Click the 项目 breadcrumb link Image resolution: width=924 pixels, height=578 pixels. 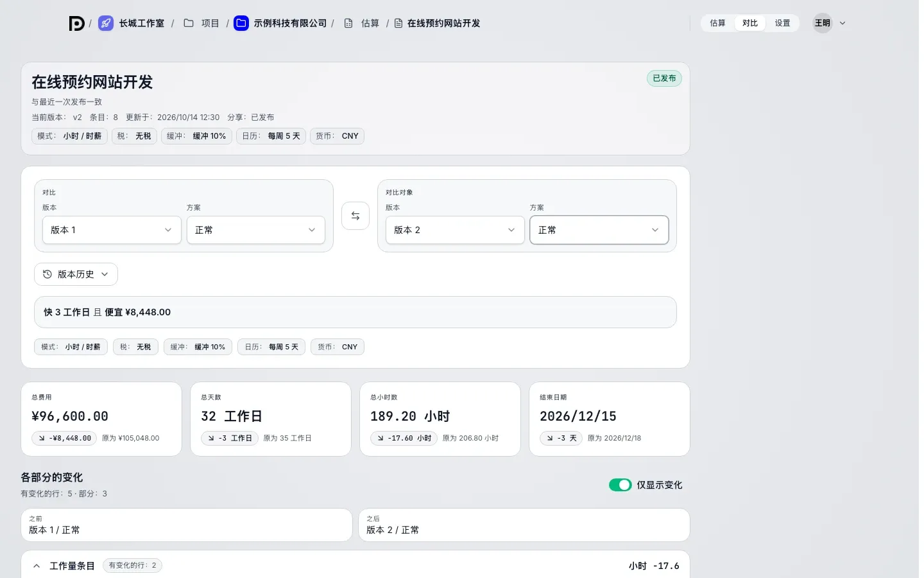(210, 23)
